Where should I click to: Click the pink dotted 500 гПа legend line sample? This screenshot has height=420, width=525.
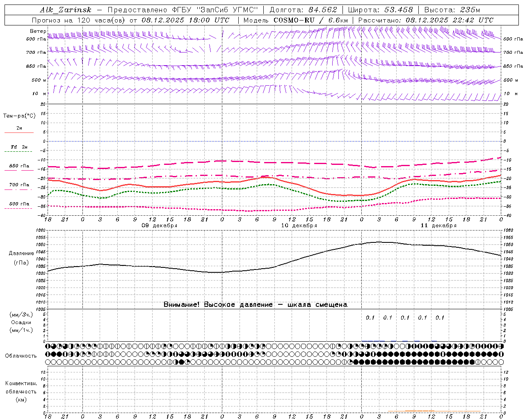tap(18, 208)
